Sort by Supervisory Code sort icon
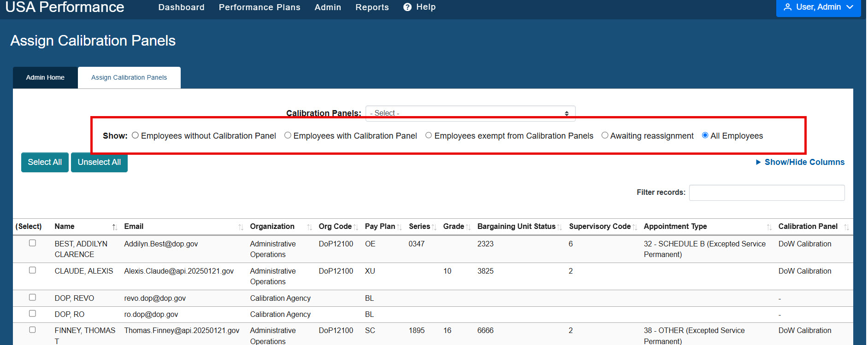The width and height of the screenshot is (868, 345). tap(634, 227)
